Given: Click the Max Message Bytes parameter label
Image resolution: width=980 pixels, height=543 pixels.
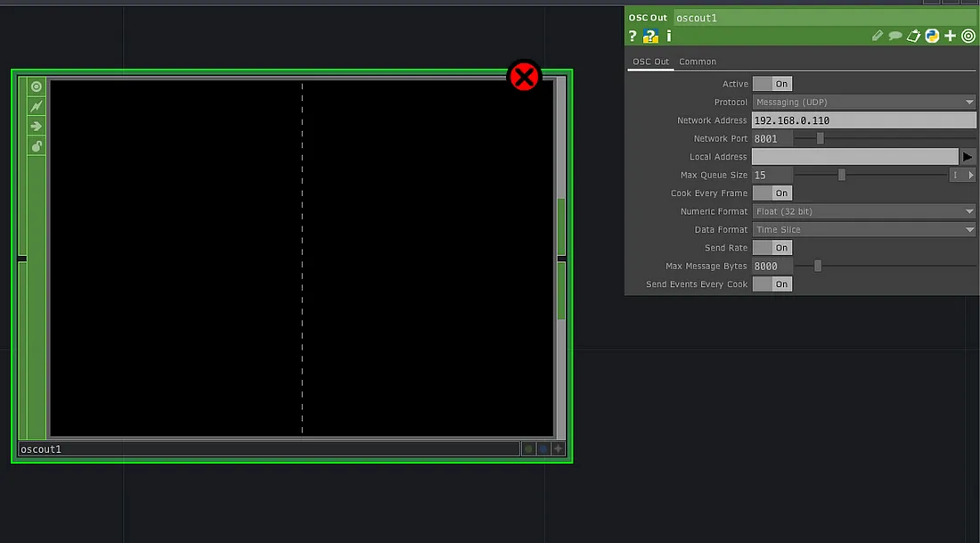Looking at the screenshot, I should 706,266.
